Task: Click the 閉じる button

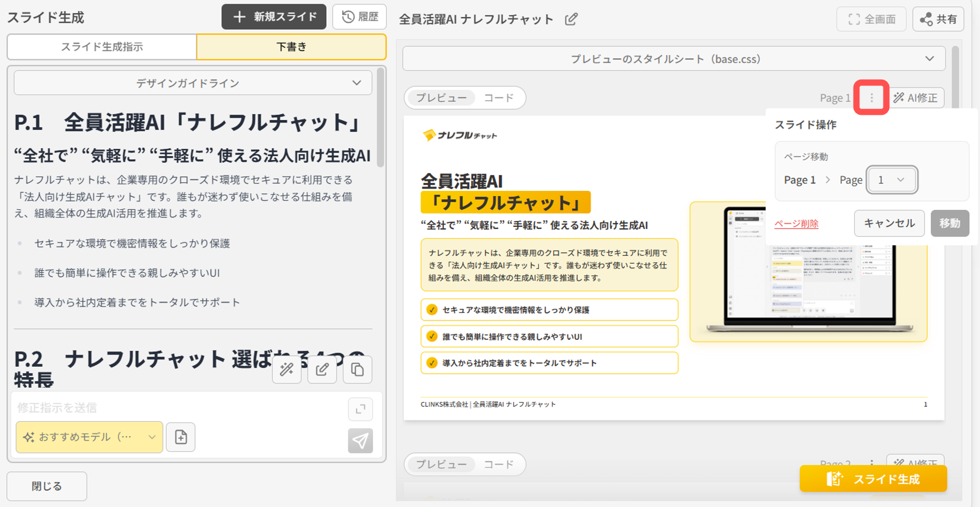Action: [47, 486]
